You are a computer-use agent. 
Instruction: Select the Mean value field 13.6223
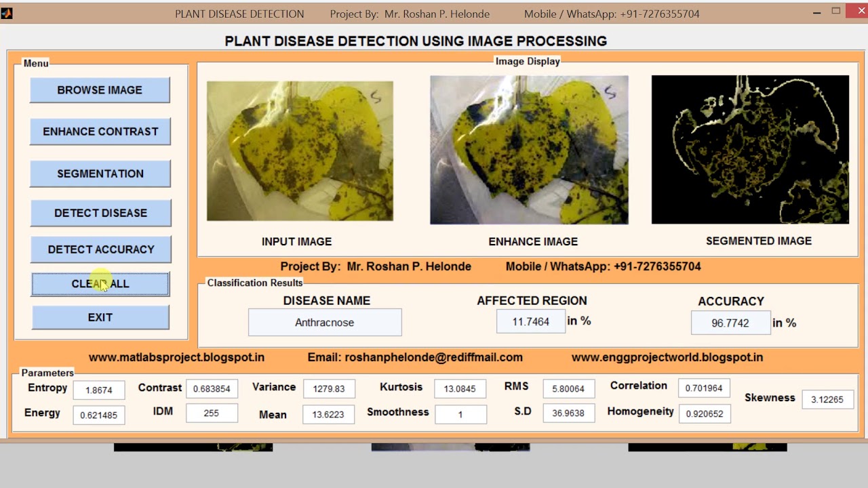[329, 415]
